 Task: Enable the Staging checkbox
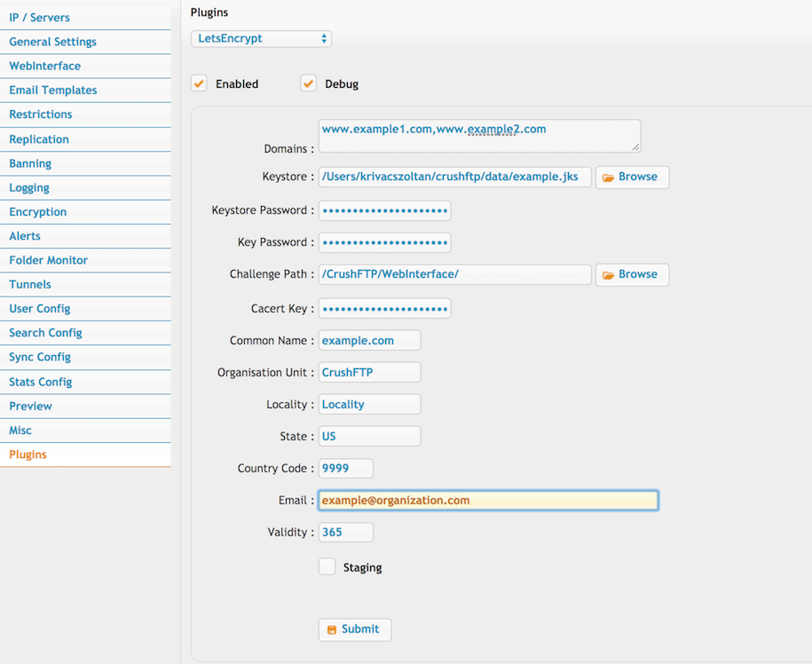pos(327,566)
